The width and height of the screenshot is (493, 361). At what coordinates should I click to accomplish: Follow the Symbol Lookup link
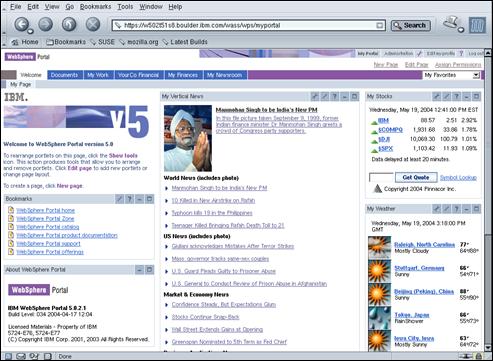point(458,178)
